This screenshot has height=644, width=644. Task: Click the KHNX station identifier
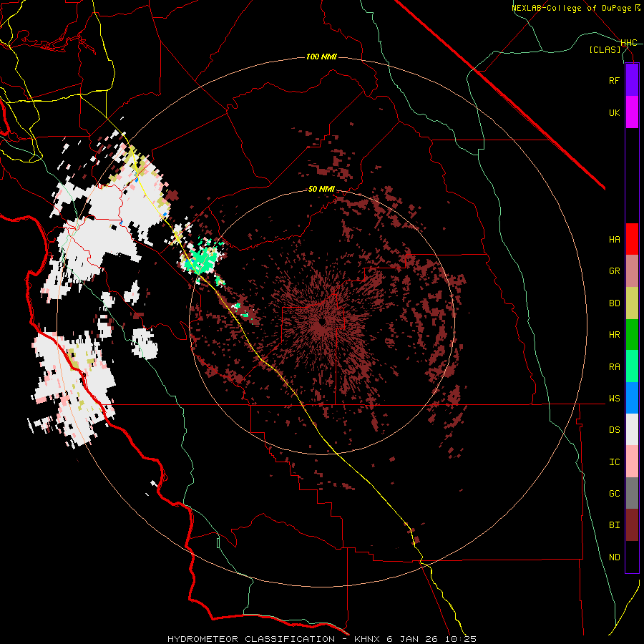368,639
